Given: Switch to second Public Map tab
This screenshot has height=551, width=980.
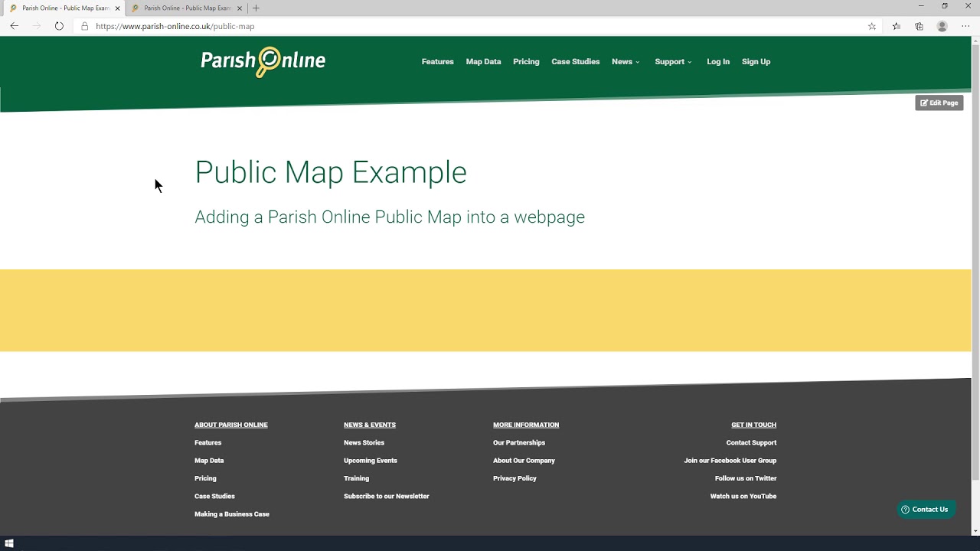Looking at the screenshot, I should point(186,8).
